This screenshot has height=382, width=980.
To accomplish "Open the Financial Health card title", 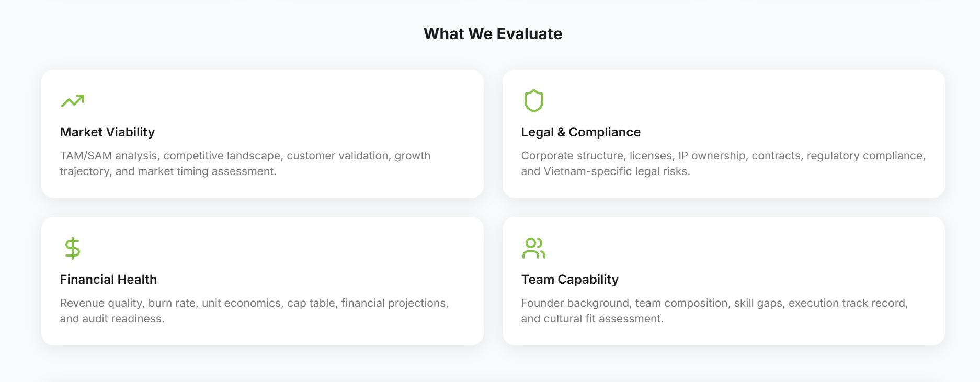I will [x=108, y=280].
